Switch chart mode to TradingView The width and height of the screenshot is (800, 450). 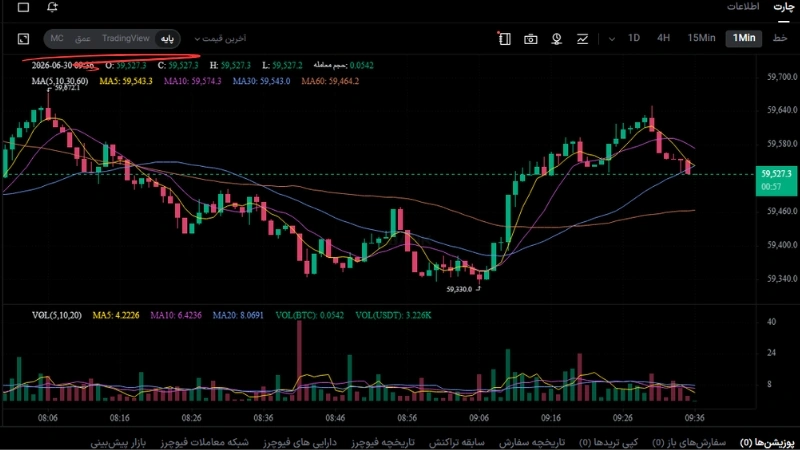[x=126, y=38]
